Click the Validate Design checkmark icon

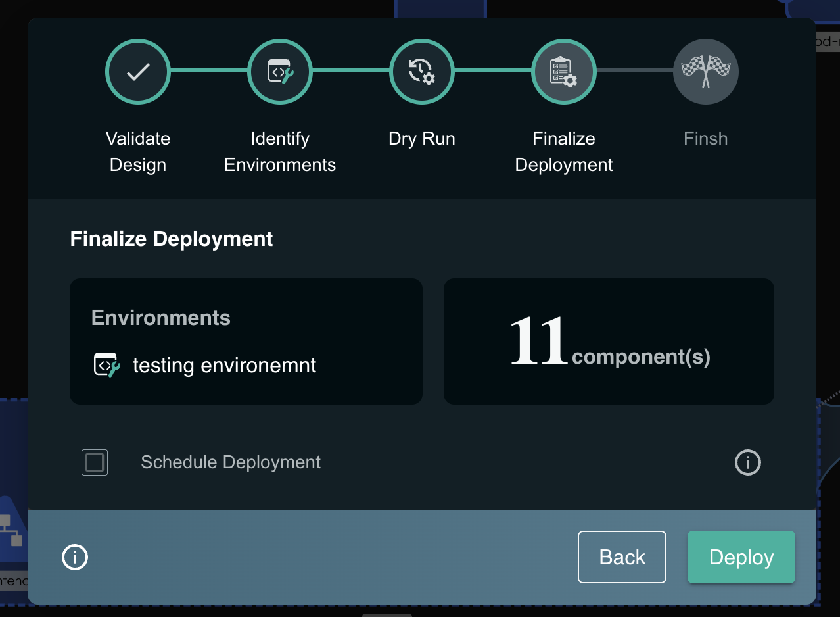tap(137, 72)
